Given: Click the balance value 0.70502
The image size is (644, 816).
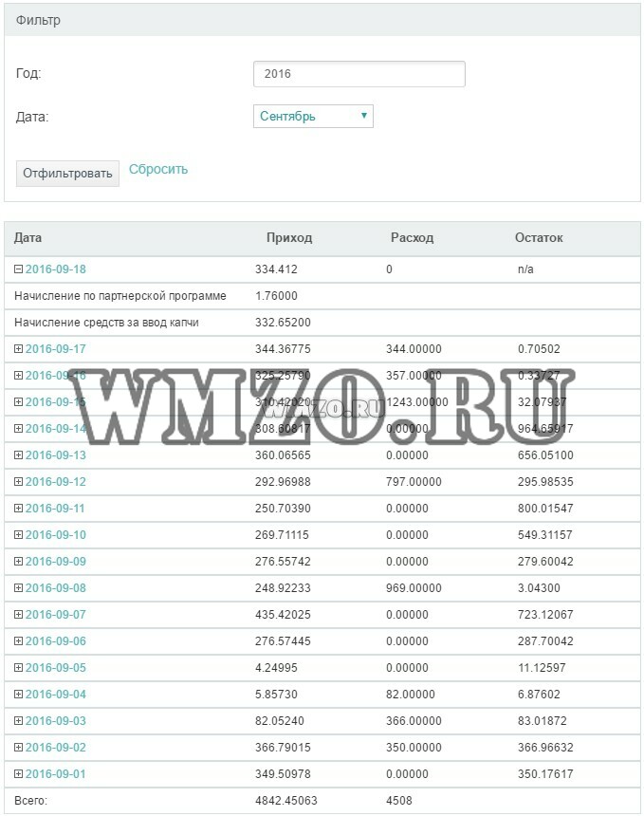Looking at the screenshot, I should pyautogui.click(x=539, y=348).
